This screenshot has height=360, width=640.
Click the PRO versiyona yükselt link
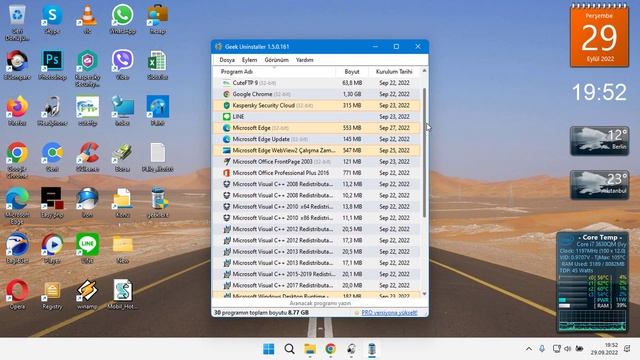389,313
